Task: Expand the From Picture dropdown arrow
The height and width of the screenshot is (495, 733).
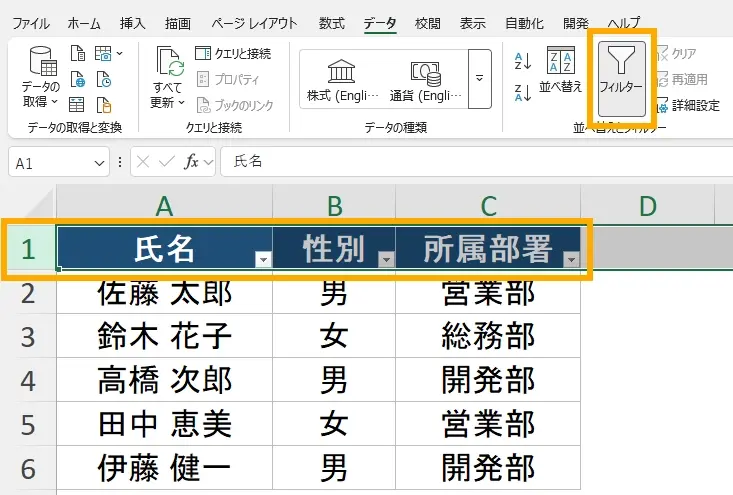Action: tap(120, 53)
